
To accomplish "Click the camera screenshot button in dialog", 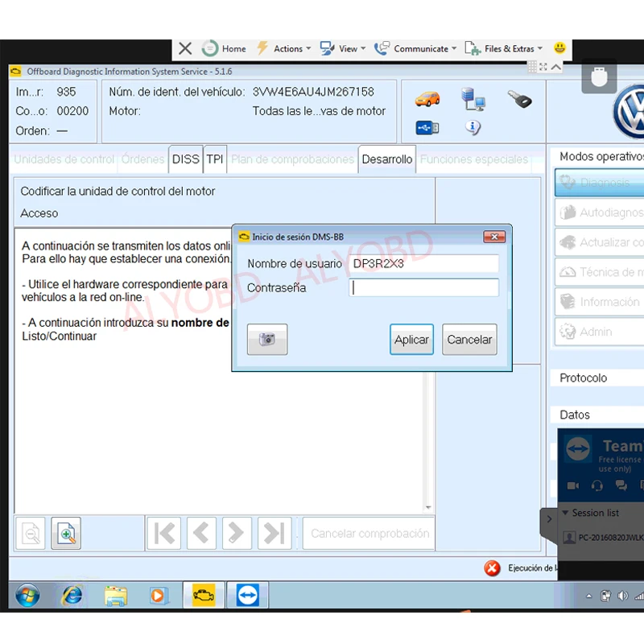I will coord(267,339).
